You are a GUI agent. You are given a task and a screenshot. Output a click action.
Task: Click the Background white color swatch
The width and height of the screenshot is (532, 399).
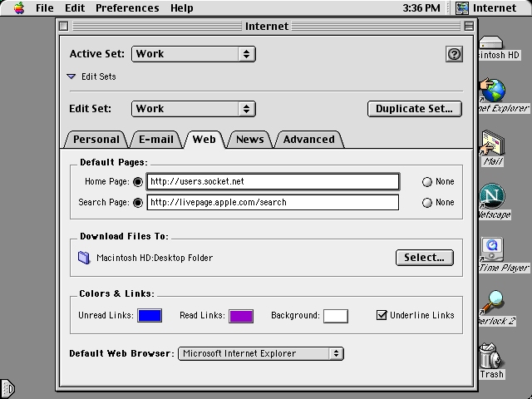pos(336,316)
